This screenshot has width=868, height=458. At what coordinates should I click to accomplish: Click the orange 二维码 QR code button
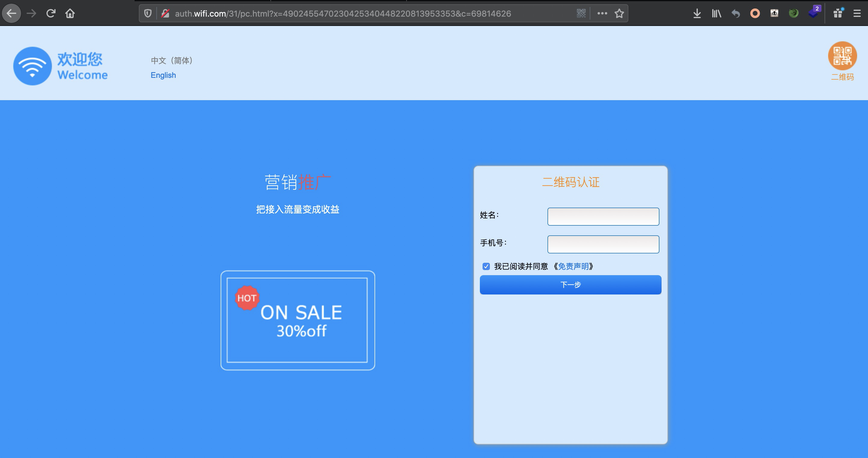[x=842, y=56]
